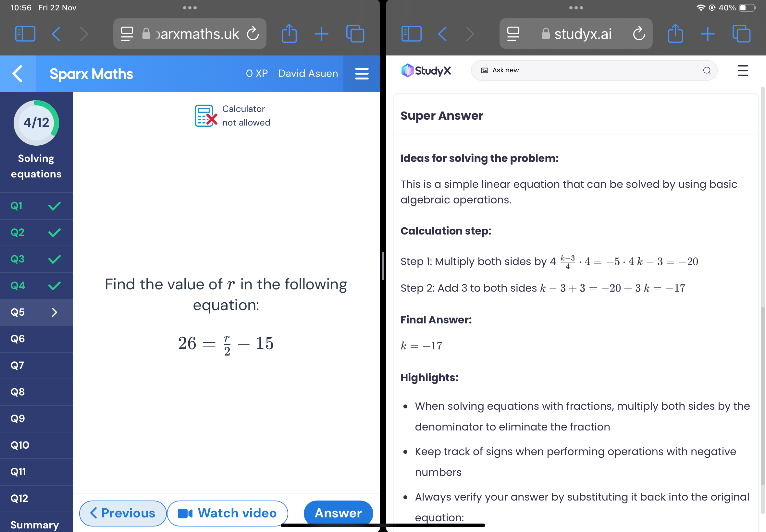
Task: Click the search icon in StudyX
Action: coord(707,70)
